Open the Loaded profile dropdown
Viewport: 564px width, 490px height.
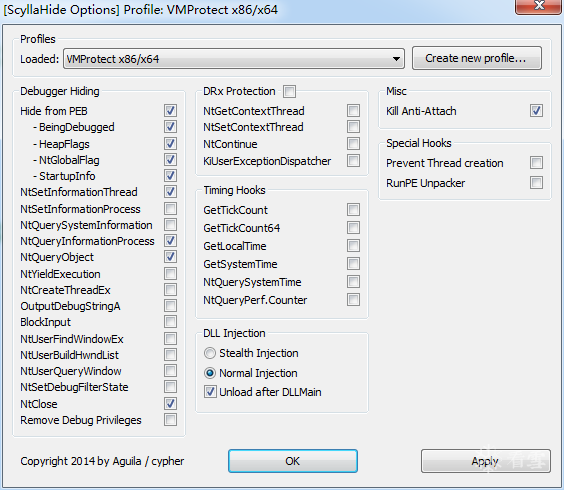tap(234, 59)
